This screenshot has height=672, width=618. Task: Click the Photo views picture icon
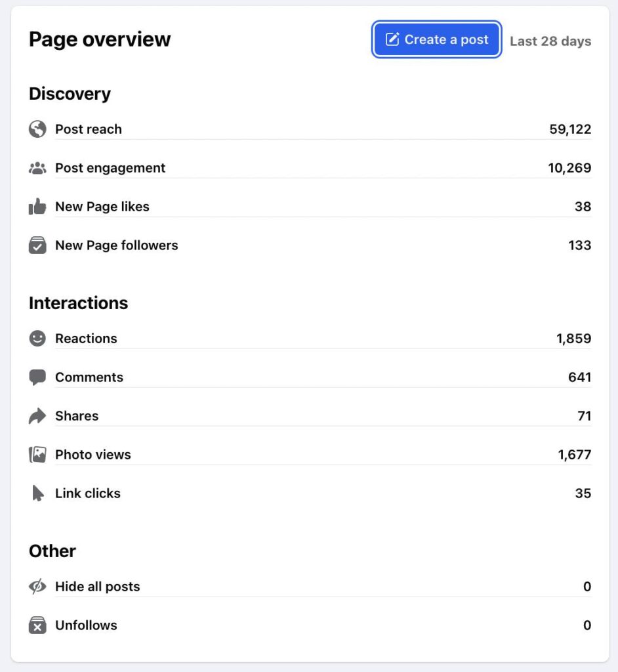point(37,455)
